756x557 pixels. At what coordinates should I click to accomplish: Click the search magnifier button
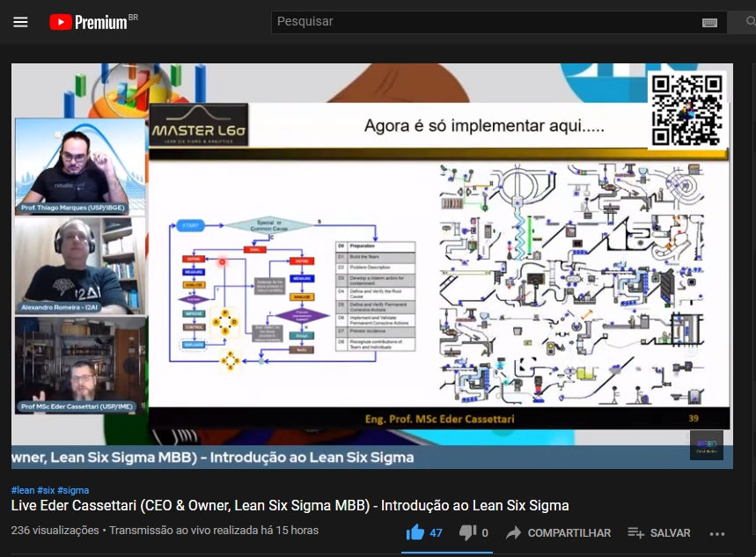pyautogui.click(x=749, y=22)
